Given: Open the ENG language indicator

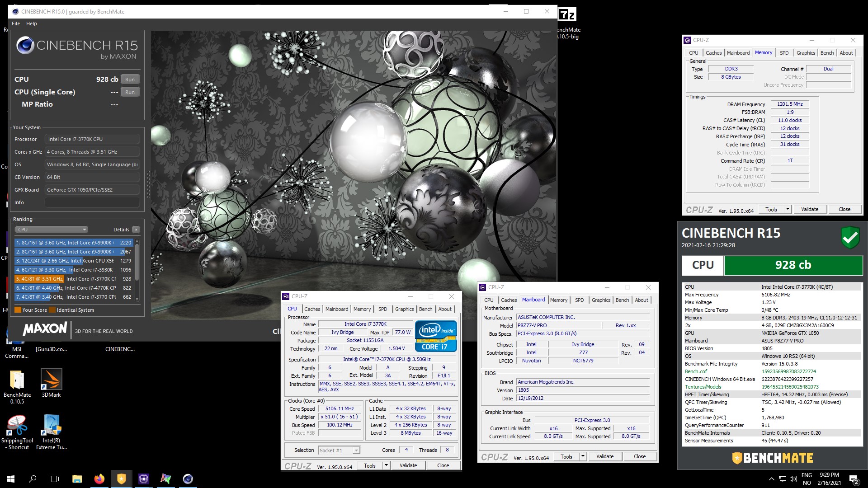Looking at the screenshot, I should pos(807,475).
